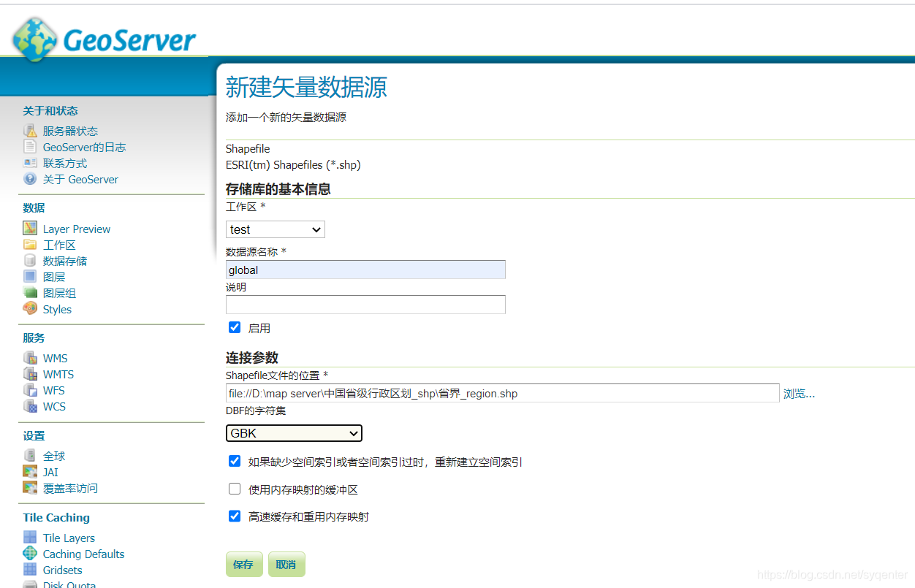
Task: Open Tile Layers link
Action: tap(69, 538)
